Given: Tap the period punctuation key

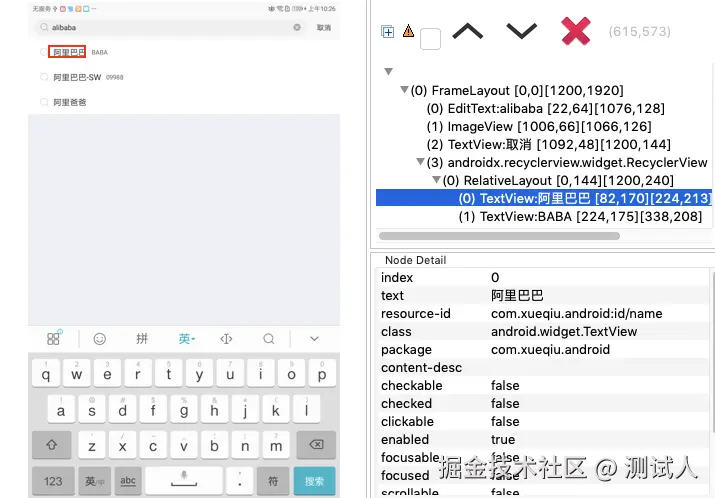Looking at the screenshot, I should click(x=240, y=481).
